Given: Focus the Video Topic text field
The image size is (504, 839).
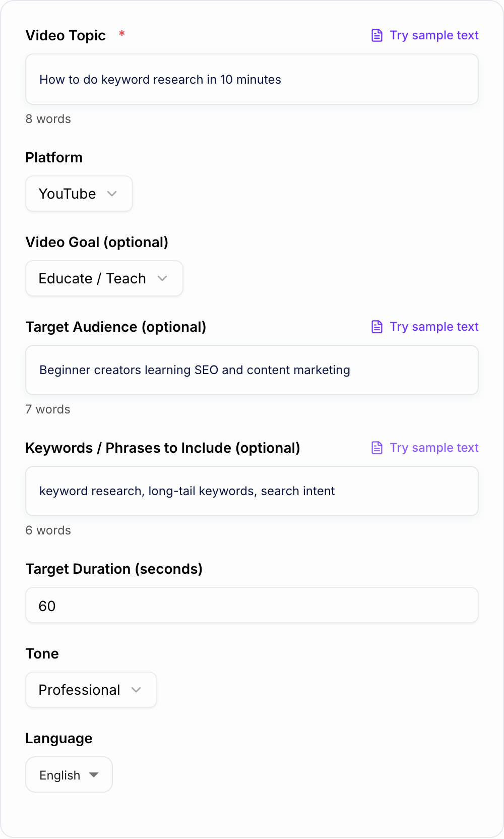Looking at the screenshot, I should (x=252, y=79).
